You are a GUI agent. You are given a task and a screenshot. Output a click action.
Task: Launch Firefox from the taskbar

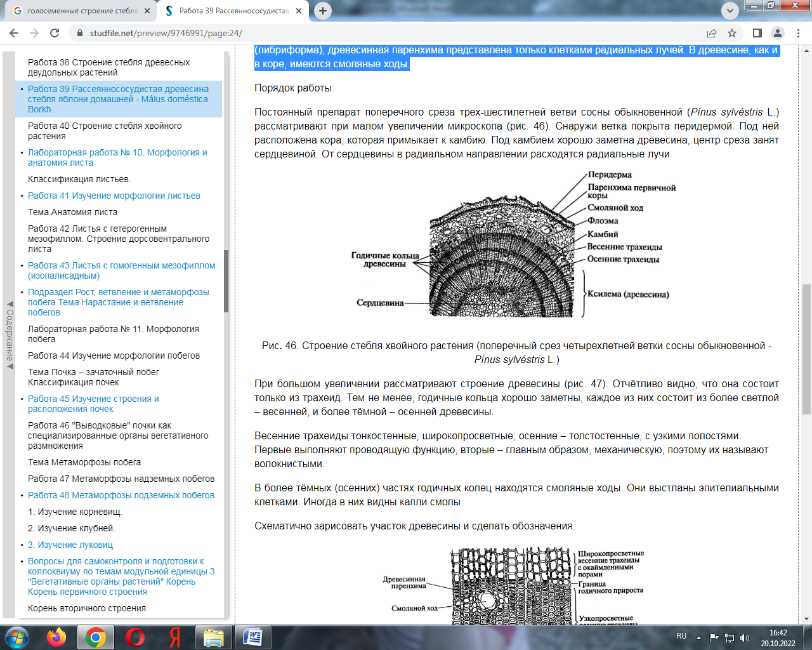point(56,637)
